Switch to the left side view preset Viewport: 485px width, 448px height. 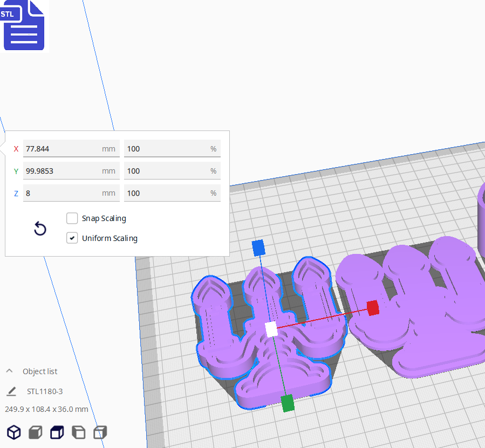(78, 432)
